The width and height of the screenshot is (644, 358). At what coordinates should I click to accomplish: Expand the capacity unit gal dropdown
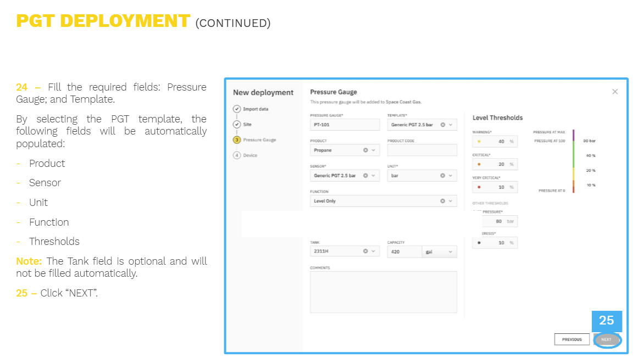(440, 251)
